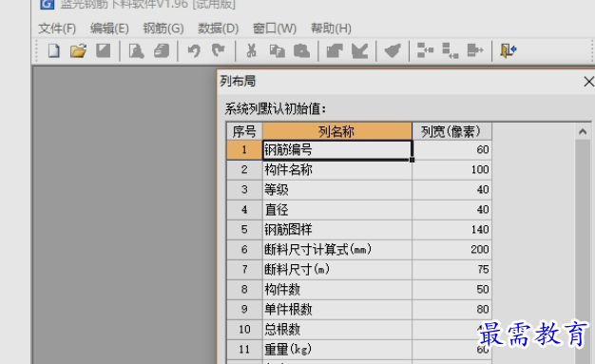Image resolution: width=595 pixels, height=364 pixels.
Task: Paste from clipboard using toolbar icon
Action: 301,50
